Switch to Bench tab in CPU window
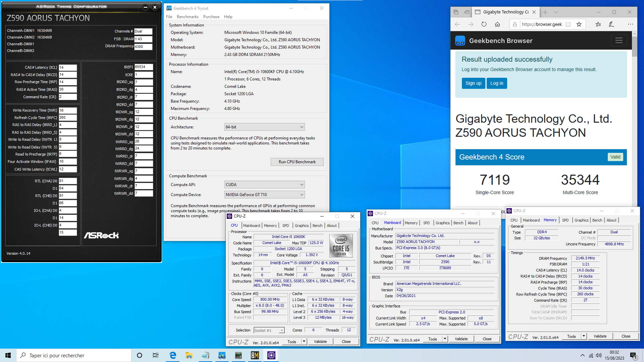644x362 pixels. [317, 226]
